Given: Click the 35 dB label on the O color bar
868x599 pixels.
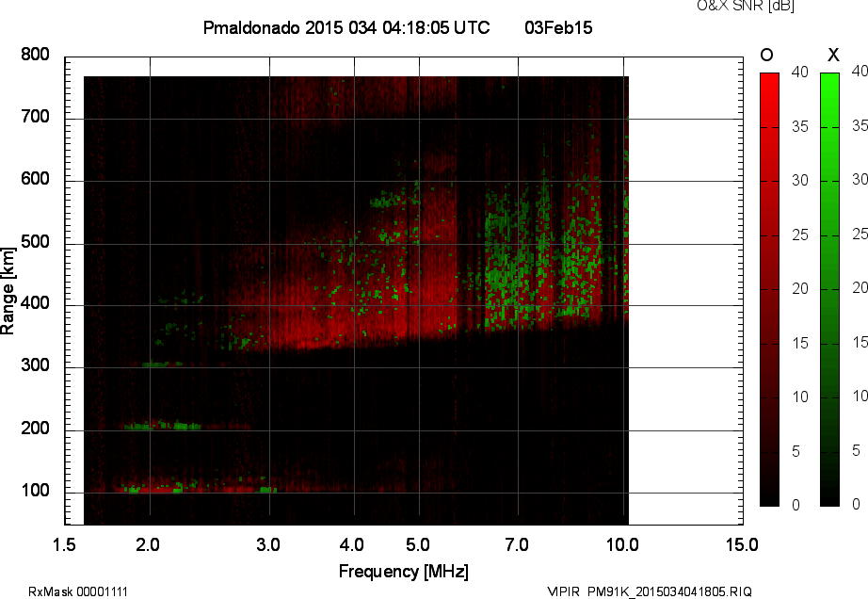Looking at the screenshot, I should pos(800,127).
